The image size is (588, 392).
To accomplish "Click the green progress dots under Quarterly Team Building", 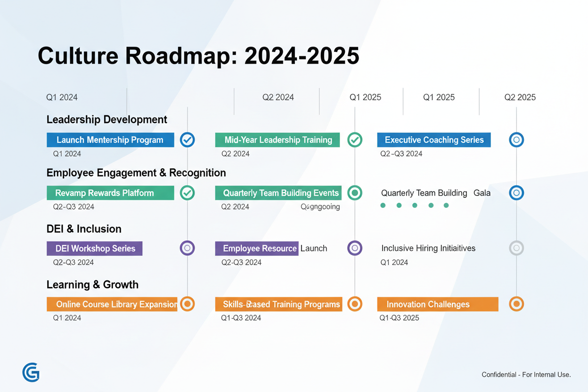I will [x=415, y=205].
